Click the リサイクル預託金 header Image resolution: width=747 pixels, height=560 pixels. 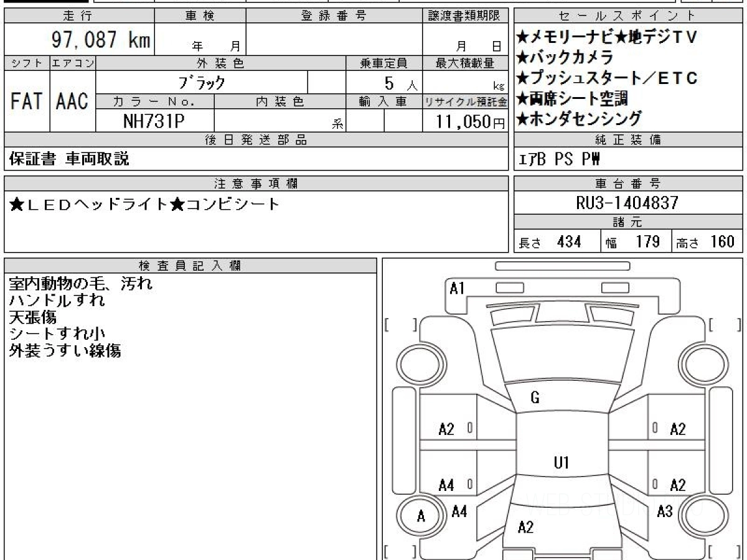pyautogui.click(x=465, y=101)
